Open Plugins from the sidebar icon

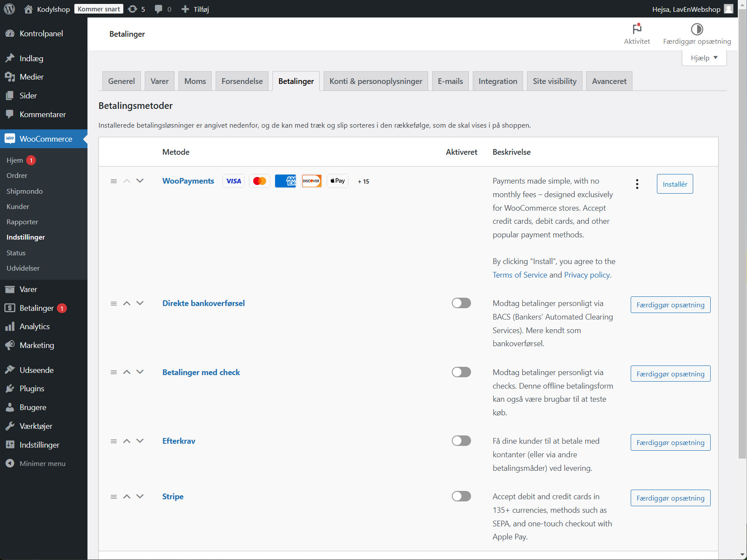(10, 388)
